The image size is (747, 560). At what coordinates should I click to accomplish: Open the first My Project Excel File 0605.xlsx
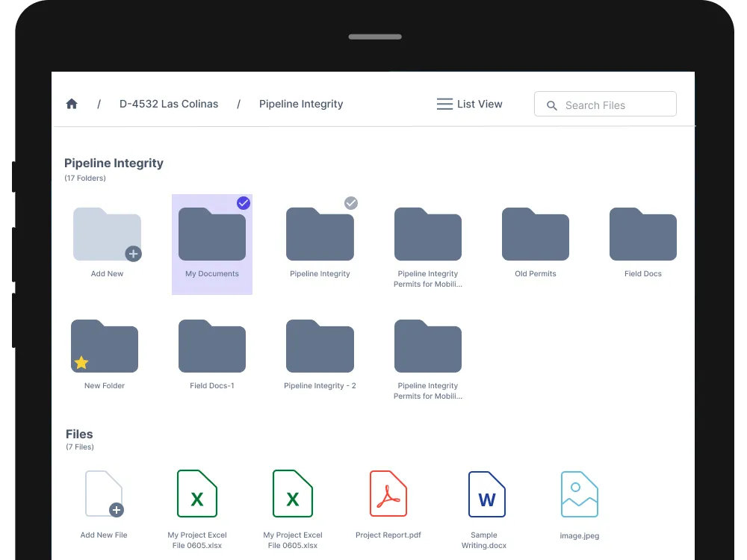tap(196, 494)
